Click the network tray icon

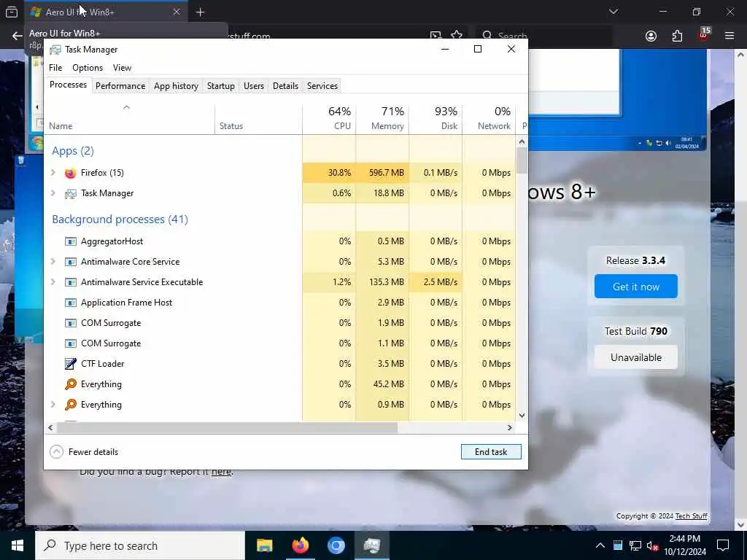tap(635, 545)
